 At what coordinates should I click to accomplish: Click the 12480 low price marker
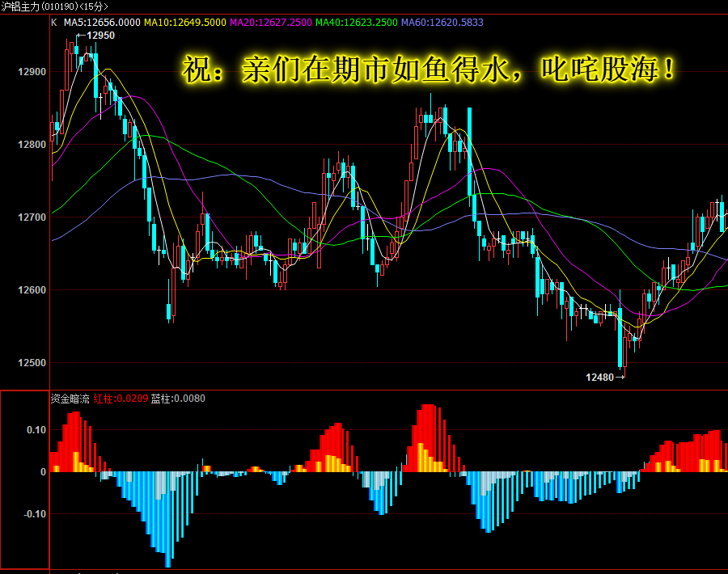605,378
